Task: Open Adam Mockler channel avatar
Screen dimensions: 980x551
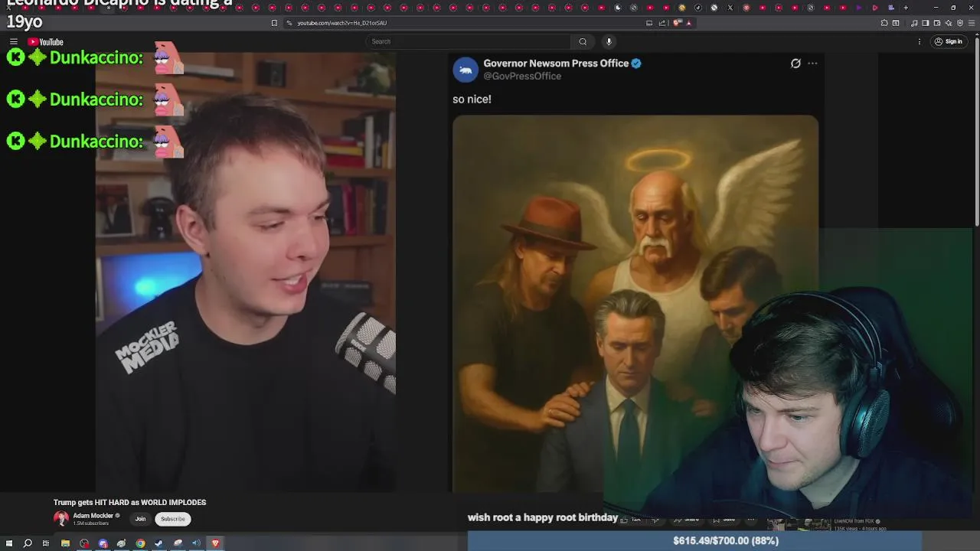Action: click(x=61, y=518)
